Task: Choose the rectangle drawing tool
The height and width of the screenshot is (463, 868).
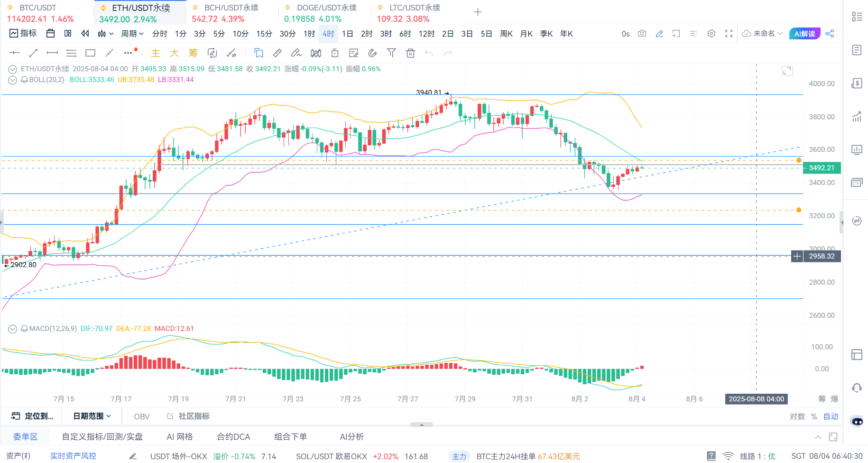Action: point(90,53)
